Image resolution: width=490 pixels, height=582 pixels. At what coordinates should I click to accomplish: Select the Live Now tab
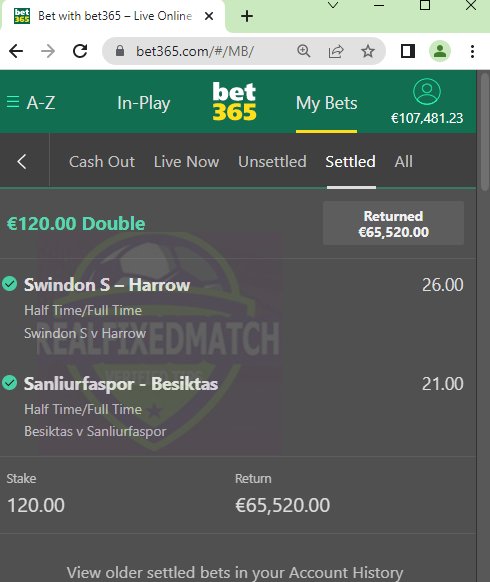click(x=186, y=161)
